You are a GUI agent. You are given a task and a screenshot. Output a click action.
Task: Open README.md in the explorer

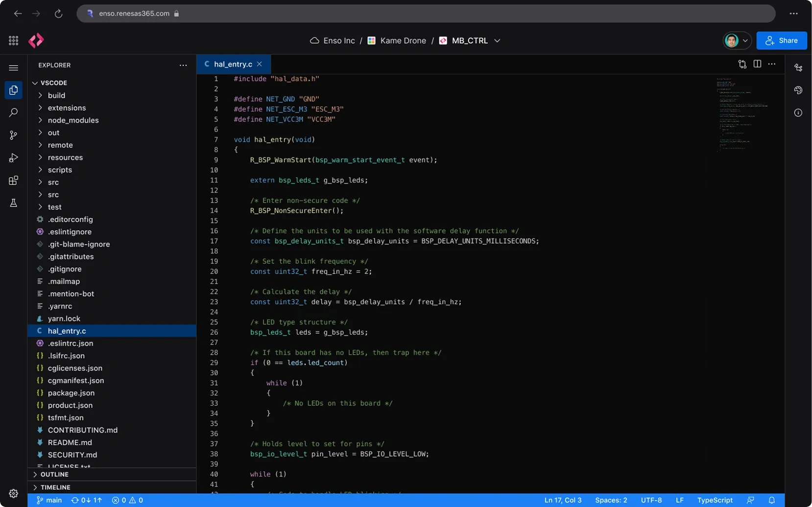(x=70, y=442)
